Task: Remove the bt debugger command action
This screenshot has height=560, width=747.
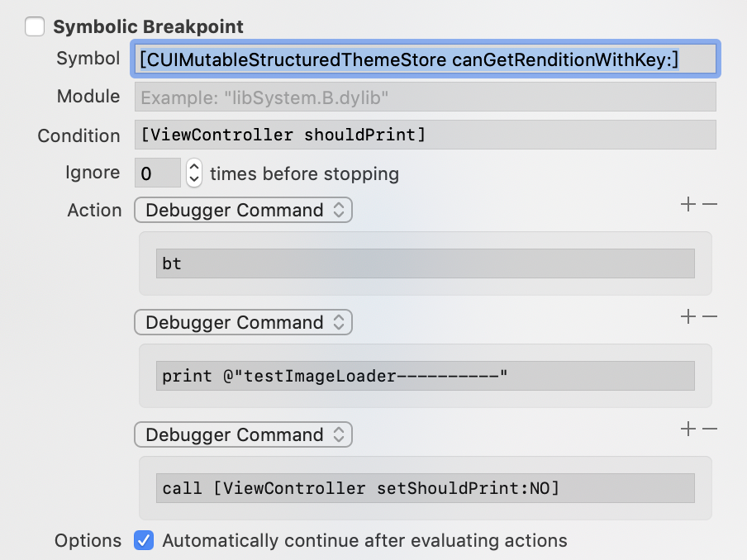Action: pyautogui.click(x=709, y=205)
